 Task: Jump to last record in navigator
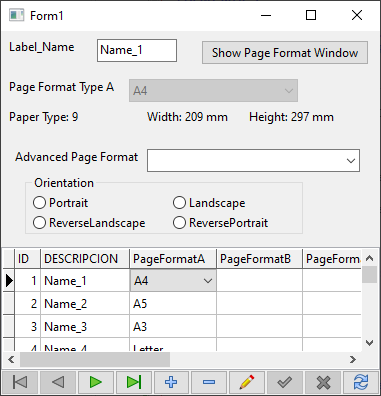[133, 382]
